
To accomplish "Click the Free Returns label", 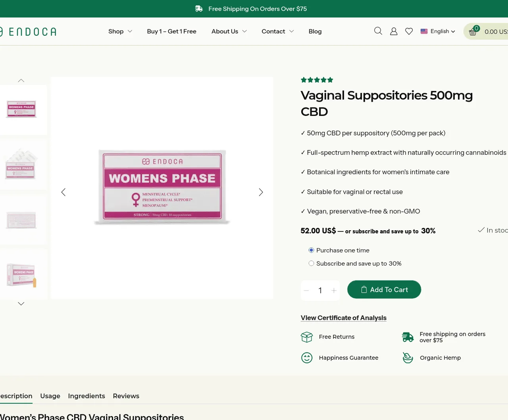I will 337,337.
